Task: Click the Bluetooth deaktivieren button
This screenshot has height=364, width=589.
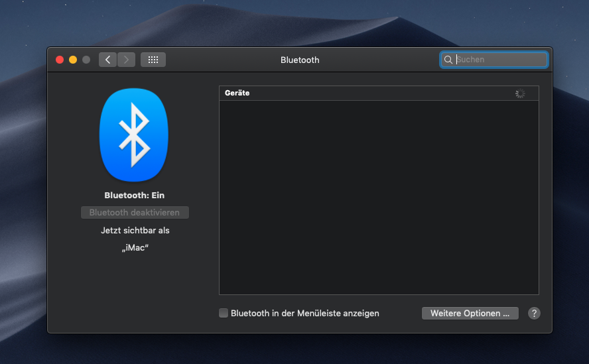Action: 135,213
